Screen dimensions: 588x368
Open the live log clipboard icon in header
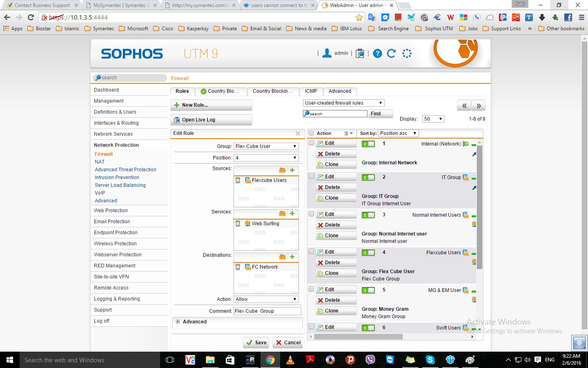(x=360, y=54)
